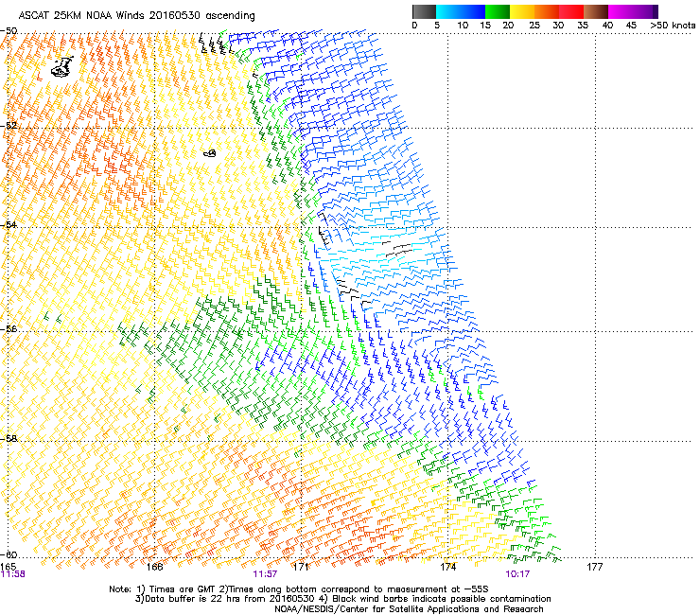Click the orange 25-30 knots legend swatch
Image resolution: width=700 pixels, height=615 pixels.
click(x=547, y=11)
